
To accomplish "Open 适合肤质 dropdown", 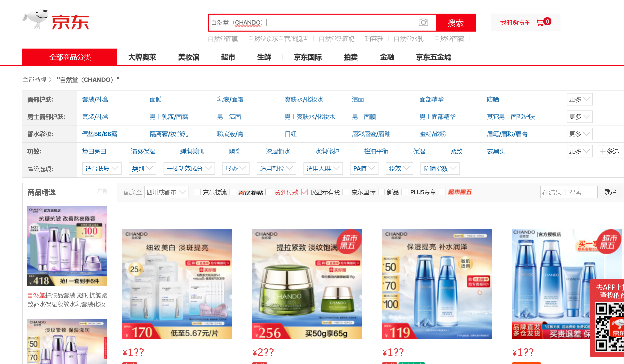I will [x=102, y=169].
